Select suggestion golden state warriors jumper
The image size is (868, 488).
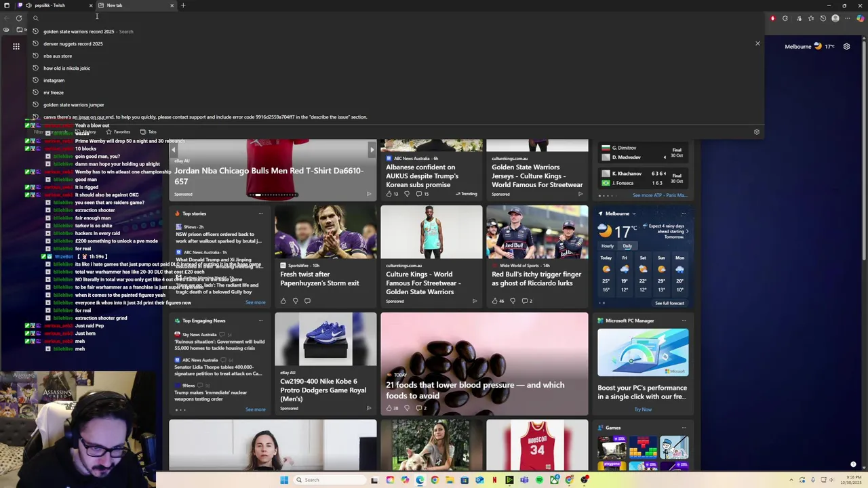[x=397, y=104]
